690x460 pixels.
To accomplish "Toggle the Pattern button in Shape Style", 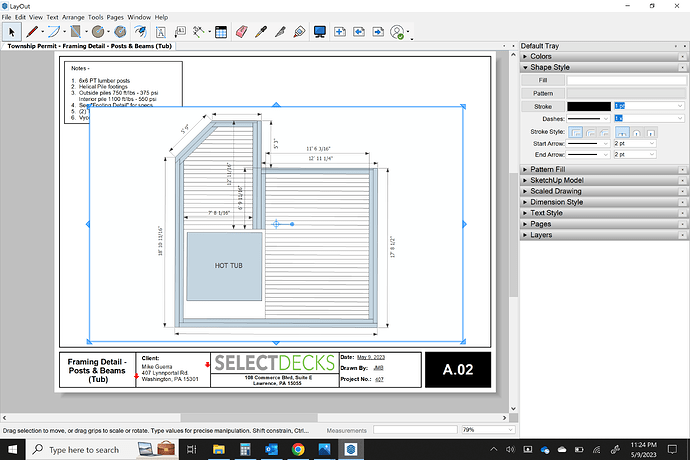I will coord(543,92).
